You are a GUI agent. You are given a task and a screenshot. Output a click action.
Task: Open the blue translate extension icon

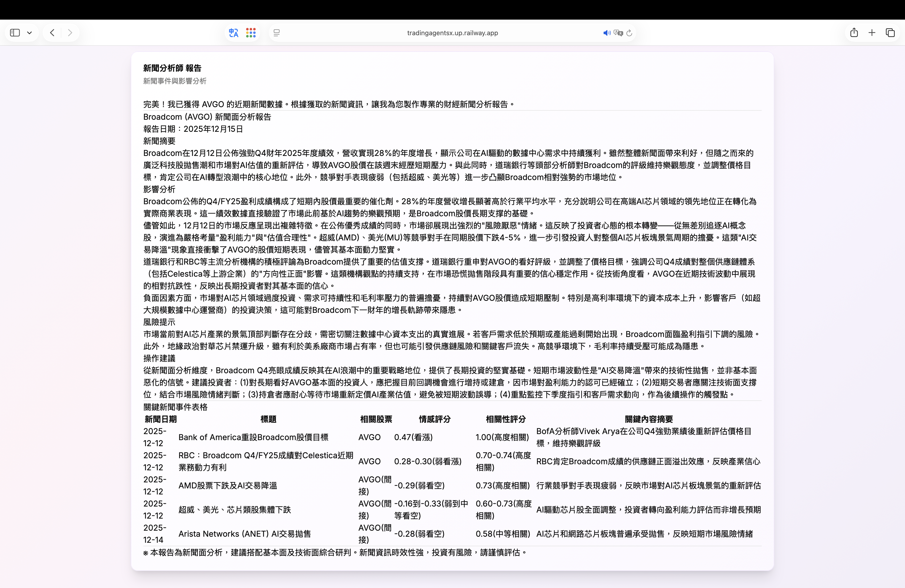[x=234, y=33]
